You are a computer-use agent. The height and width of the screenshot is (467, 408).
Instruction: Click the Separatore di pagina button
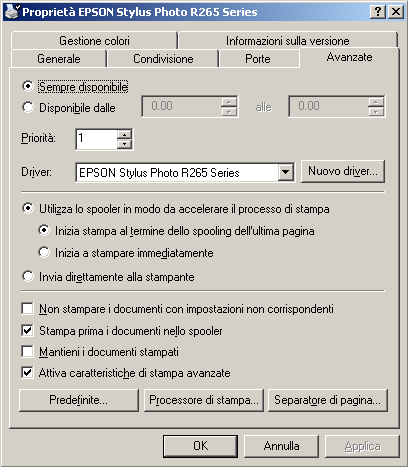tap(328, 400)
